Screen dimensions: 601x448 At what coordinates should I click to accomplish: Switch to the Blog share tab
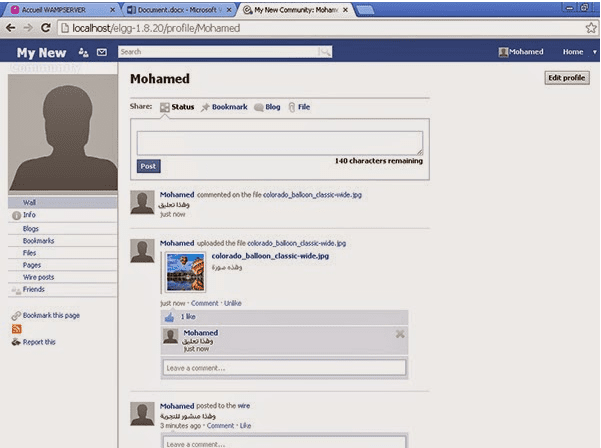pos(267,106)
